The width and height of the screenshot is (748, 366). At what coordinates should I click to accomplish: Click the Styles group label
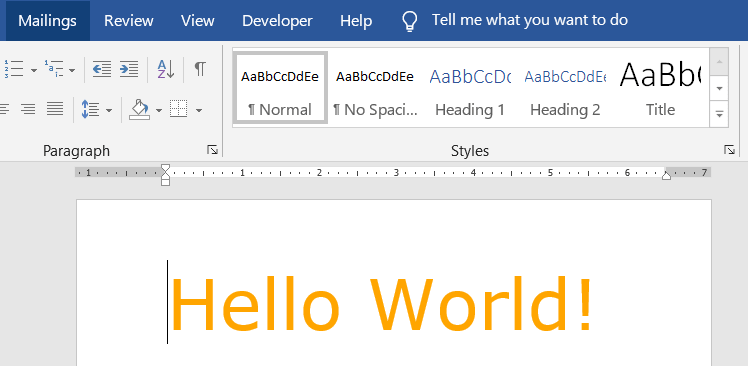point(470,151)
